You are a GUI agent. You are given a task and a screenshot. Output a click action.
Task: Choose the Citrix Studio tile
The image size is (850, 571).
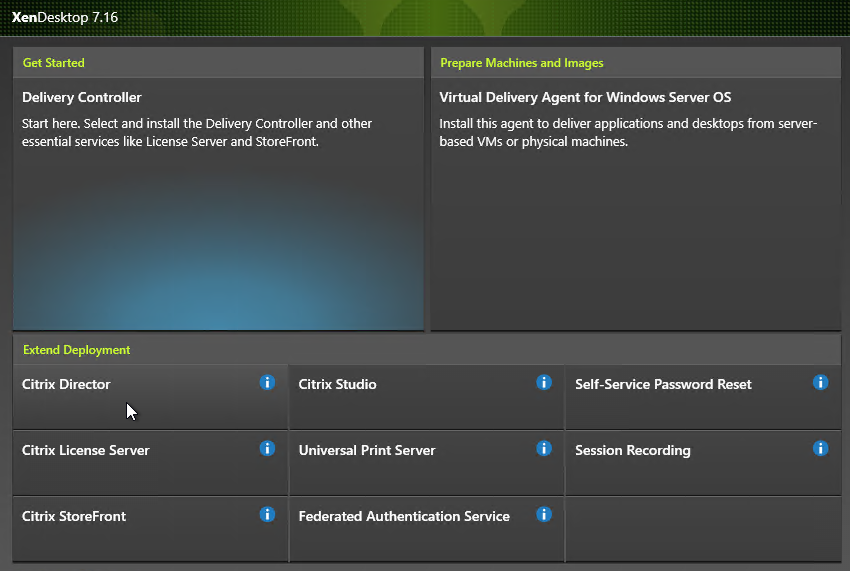tap(427, 397)
